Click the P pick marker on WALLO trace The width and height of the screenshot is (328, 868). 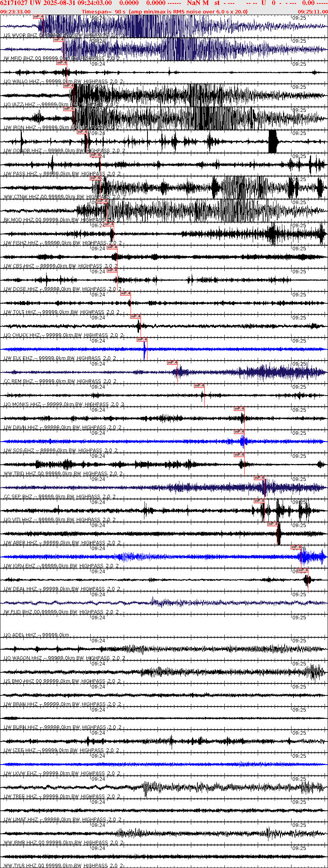pos(61,63)
